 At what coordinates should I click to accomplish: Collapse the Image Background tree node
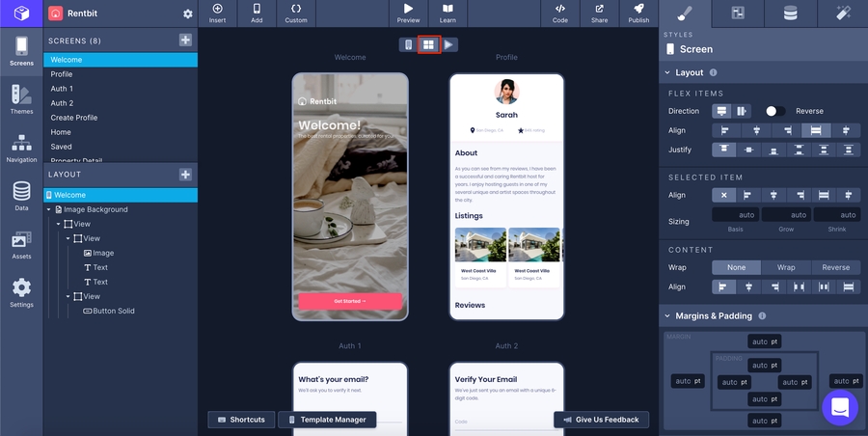(x=49, y=209)
